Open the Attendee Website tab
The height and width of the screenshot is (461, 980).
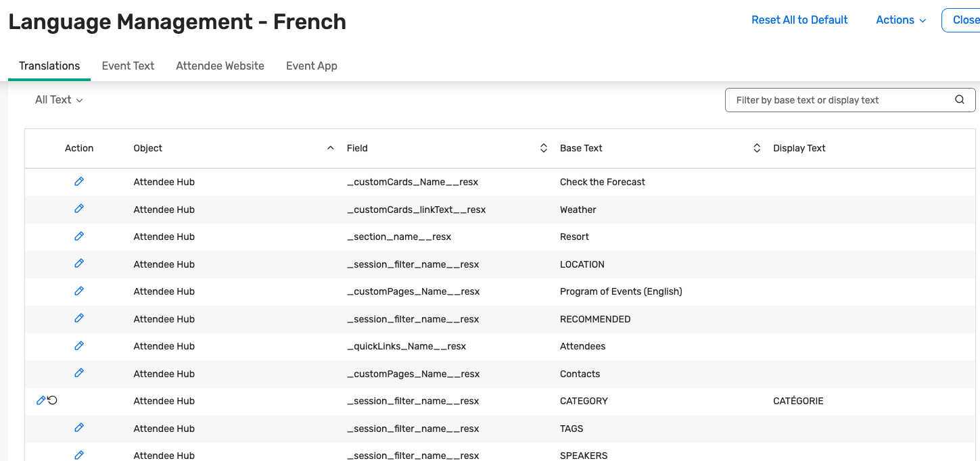tap(220, 66)
